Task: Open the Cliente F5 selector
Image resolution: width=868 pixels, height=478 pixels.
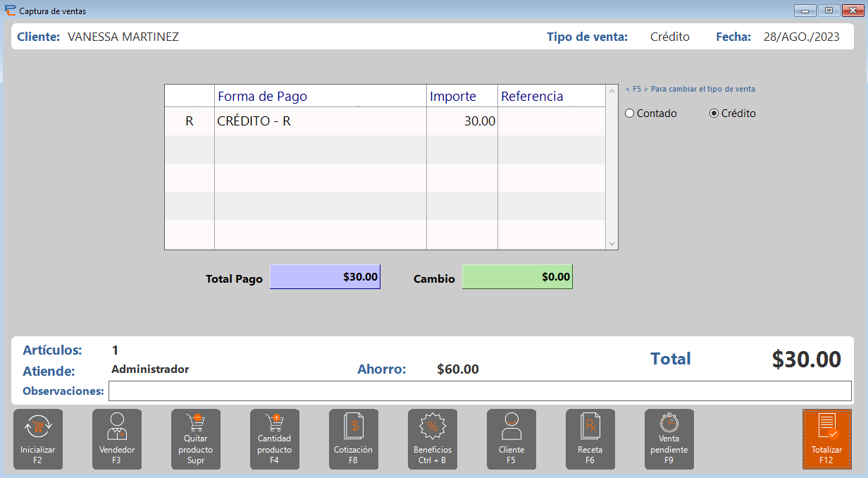Action: (x=512, y=439)
